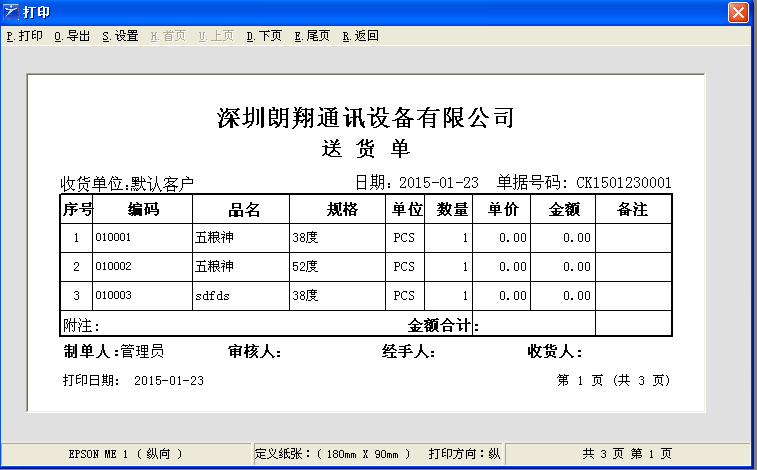Click the page count in status bar
757x470 pixels.
click(628, 453)
